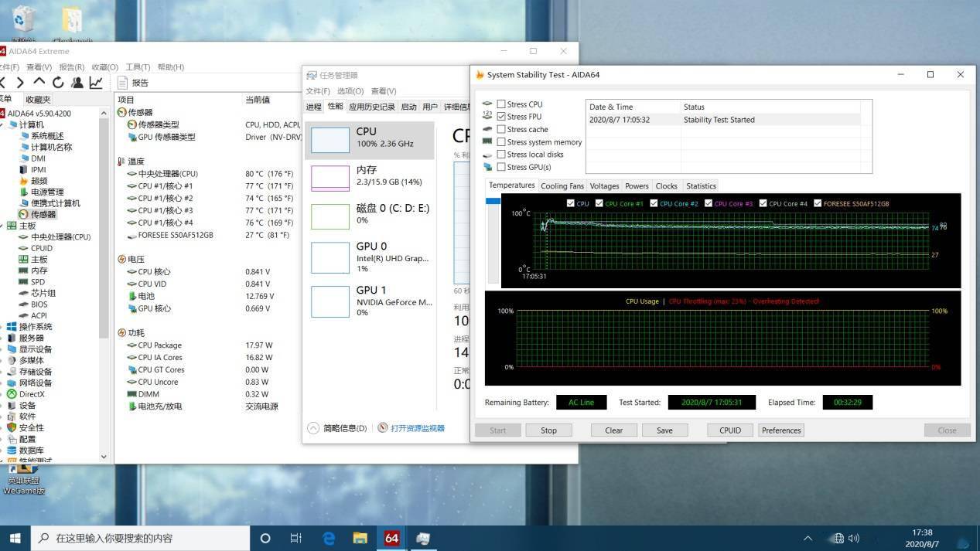Open File Explorer from taskbar
980x551 pixels.
360,538
